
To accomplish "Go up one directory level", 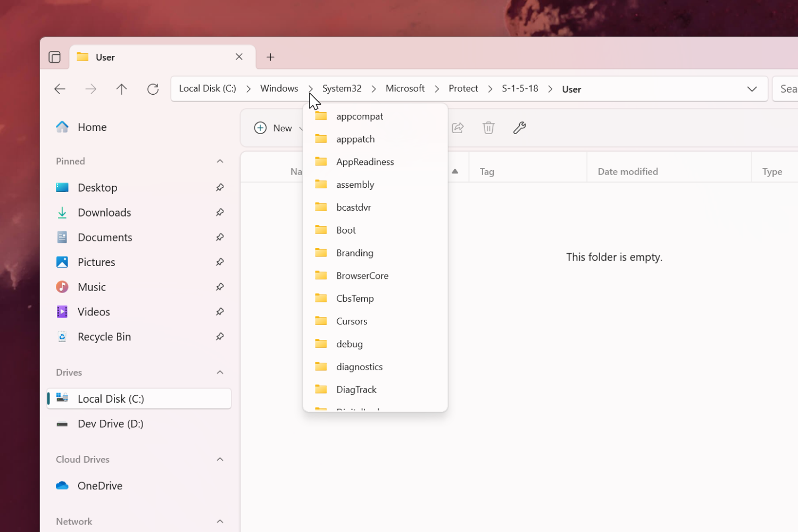I will point(122,89).
